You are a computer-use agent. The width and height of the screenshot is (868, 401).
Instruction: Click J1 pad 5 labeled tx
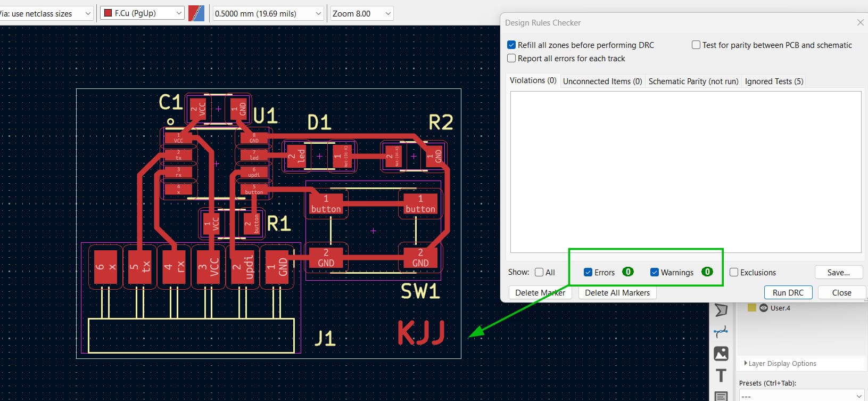click(140, 266)
